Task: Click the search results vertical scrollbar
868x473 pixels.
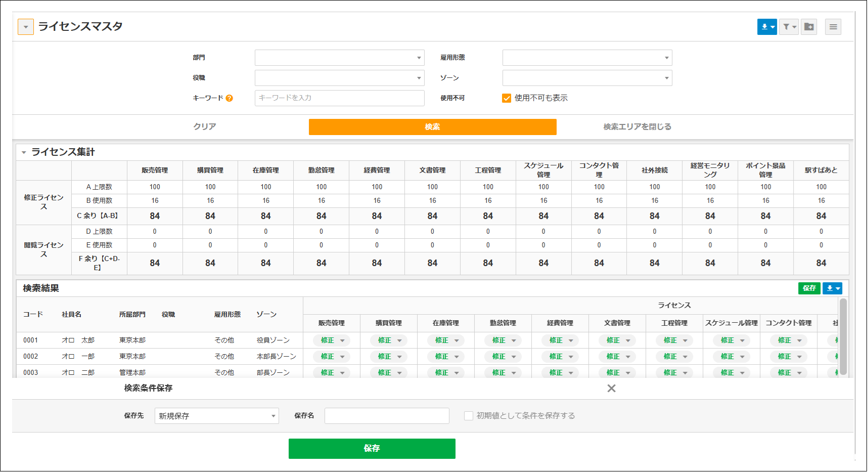Action: [x=843, y=336]
